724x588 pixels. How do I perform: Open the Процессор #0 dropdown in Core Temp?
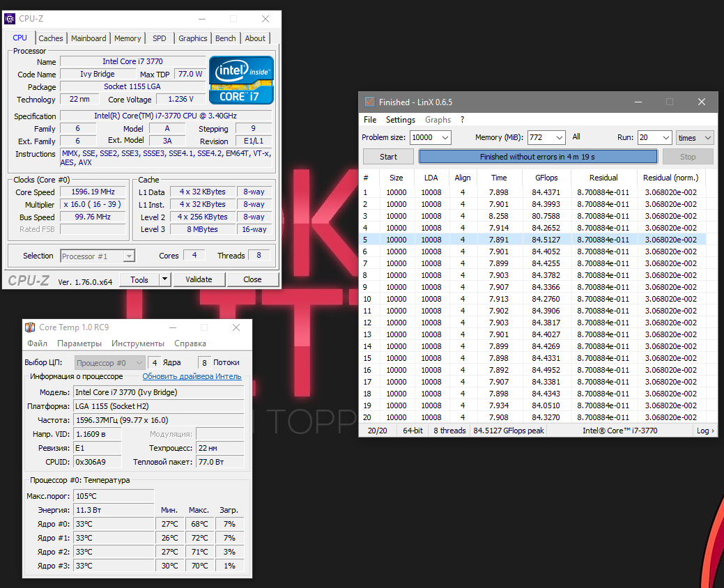(110, 363)
